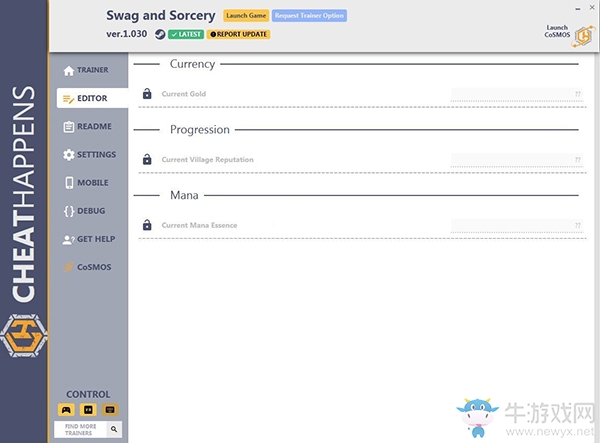Click the Latest version badge
Screen dimensions: 600x443
tap(186, 34)
